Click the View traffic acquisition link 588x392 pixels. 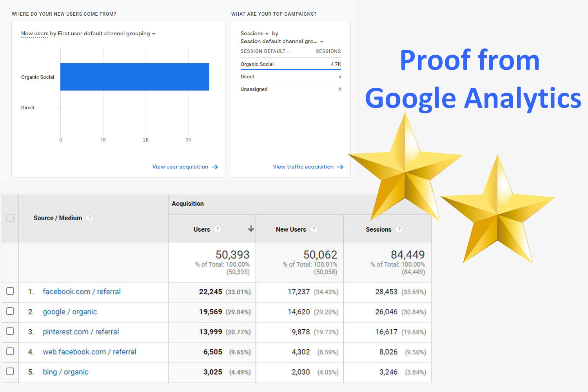click(x=303, y=167)
